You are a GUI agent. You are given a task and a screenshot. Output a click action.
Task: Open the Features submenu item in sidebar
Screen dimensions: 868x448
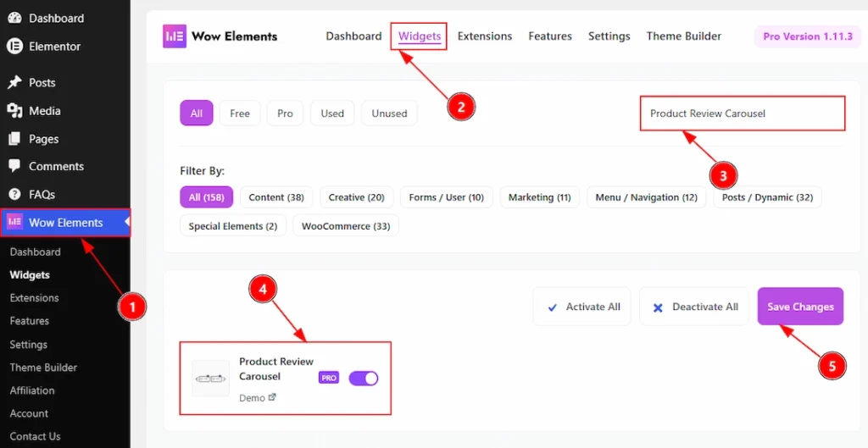coord(30,321)
